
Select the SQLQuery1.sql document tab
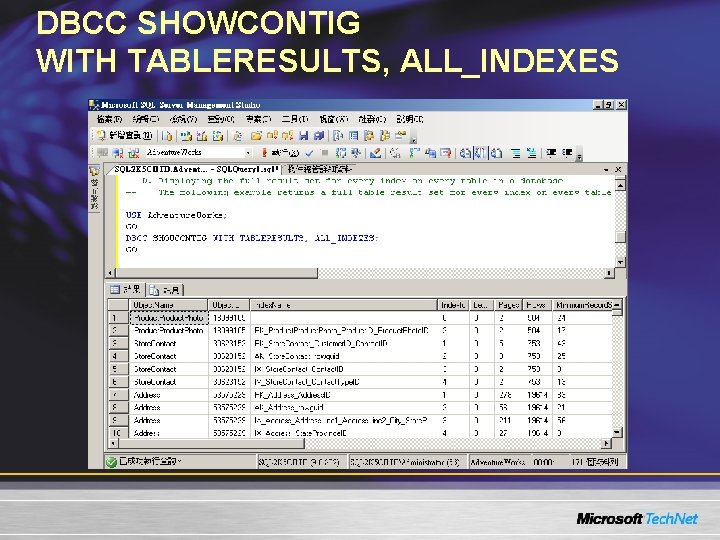[197, 169]
